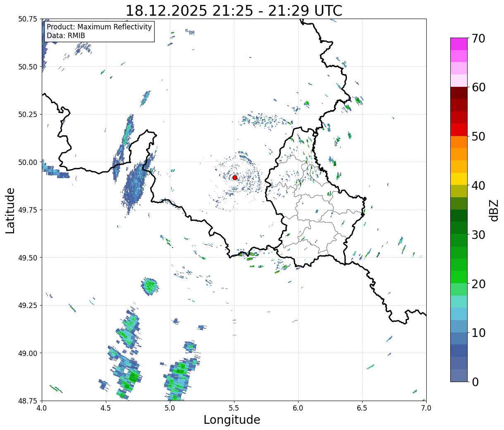504x430 pixels.
Task: Click the red radar location marker
Action: coord(235,177)
